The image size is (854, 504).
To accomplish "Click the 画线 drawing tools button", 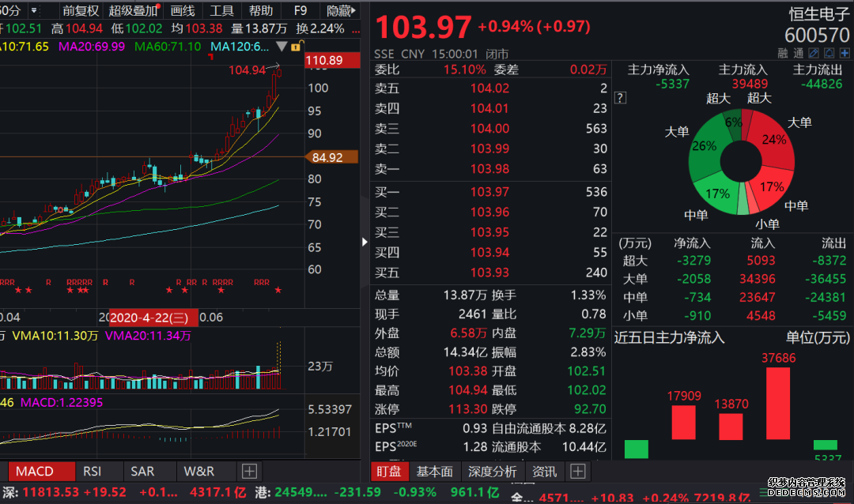I will 183,10.
